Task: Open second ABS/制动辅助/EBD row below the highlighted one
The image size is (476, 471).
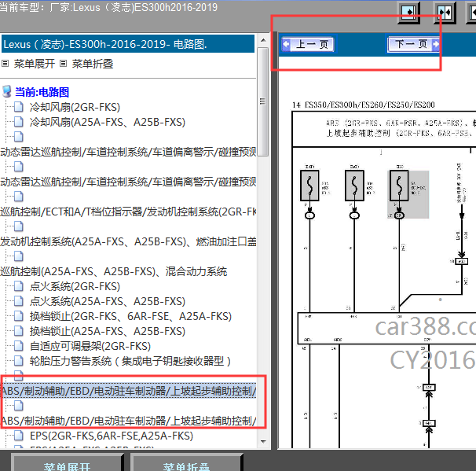Action: click(x=128, y=421)
